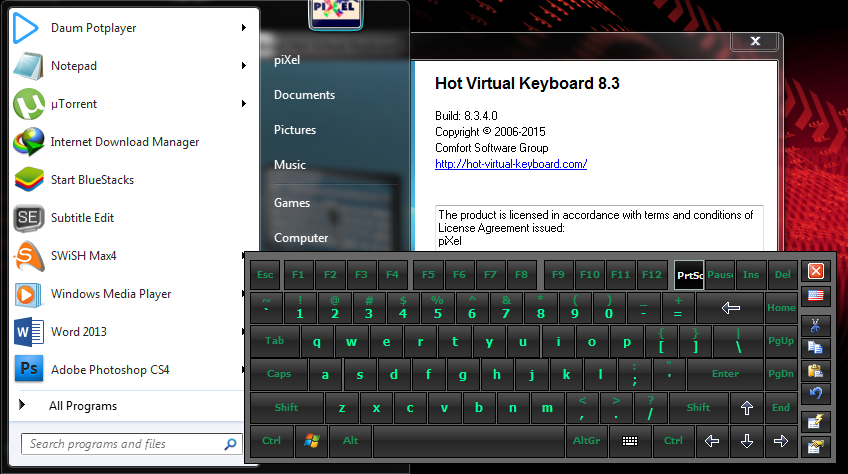Click the bottom form icon with green arrow

pos(816,446)
